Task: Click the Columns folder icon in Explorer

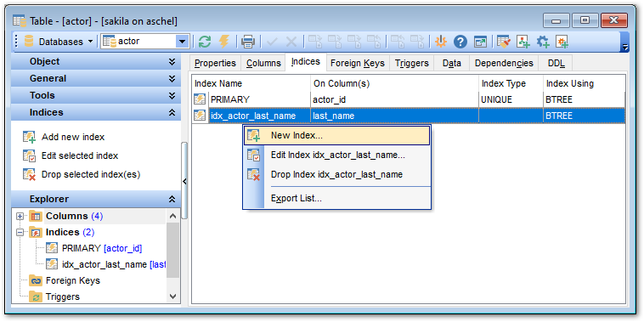Action: pyautogui.click(x=36, y=217)
